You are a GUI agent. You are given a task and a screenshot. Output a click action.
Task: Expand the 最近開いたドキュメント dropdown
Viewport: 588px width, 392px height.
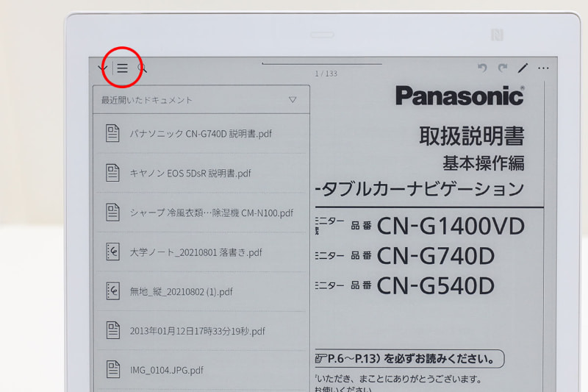293,100
